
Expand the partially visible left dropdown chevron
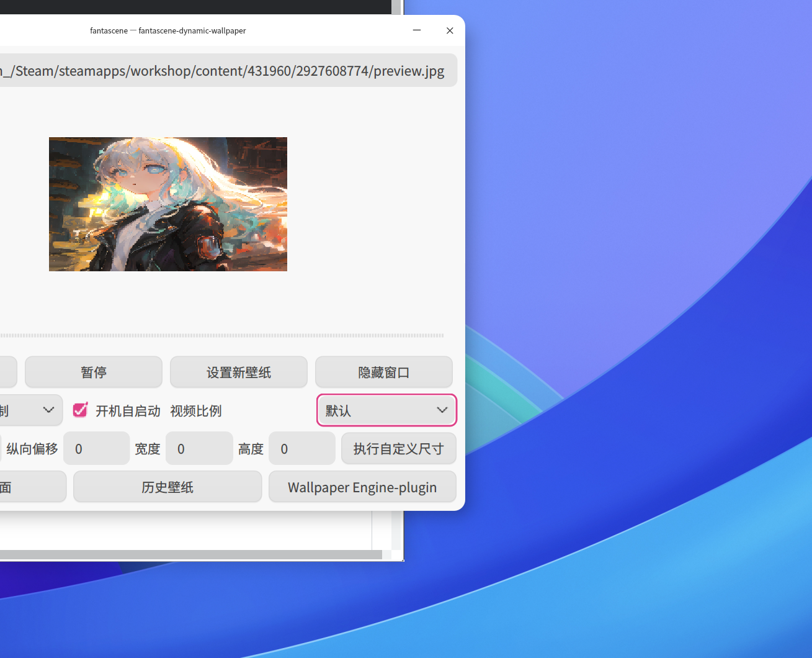(x=48, y=410)
